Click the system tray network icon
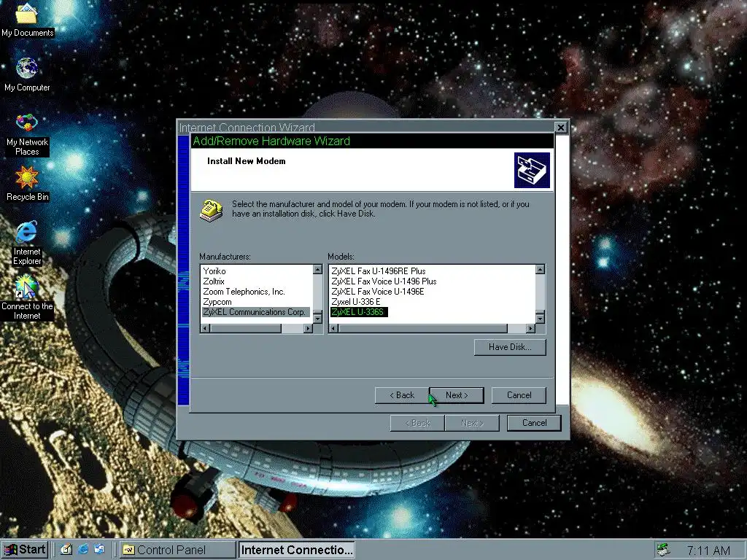The width and height of the screenshot is (747, 560). 663,550
